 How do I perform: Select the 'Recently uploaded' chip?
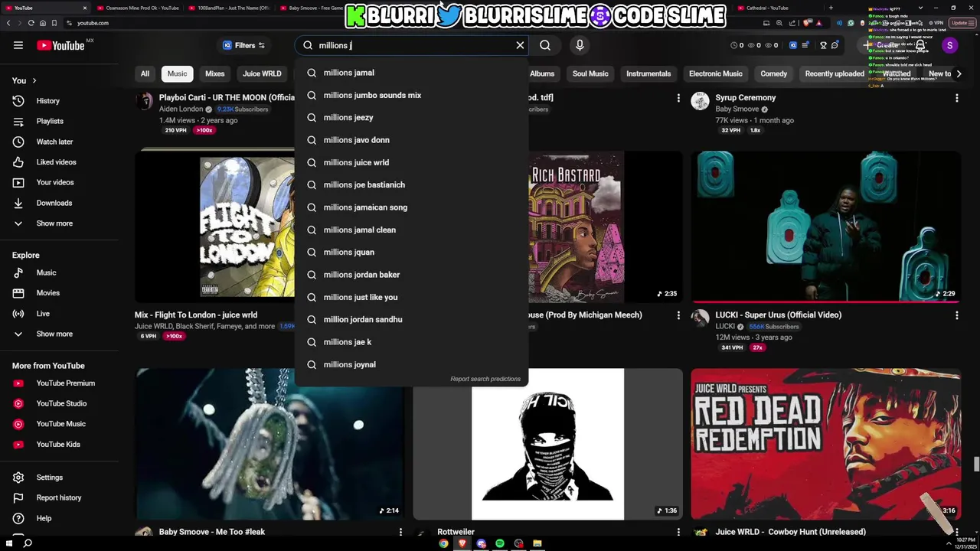click(835, 73)
